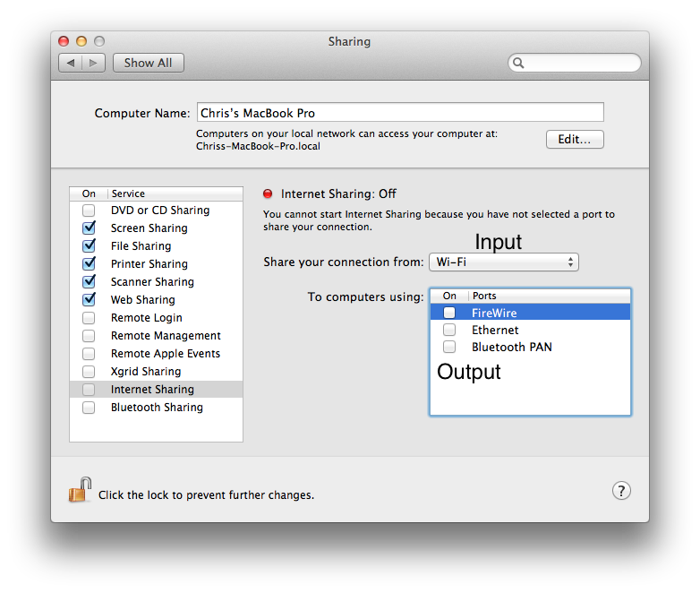Enable Bluetooth Sharing checkbox
Image resolution: width=700 pixels, height=593 pixels.
click(x=89, y=407)
